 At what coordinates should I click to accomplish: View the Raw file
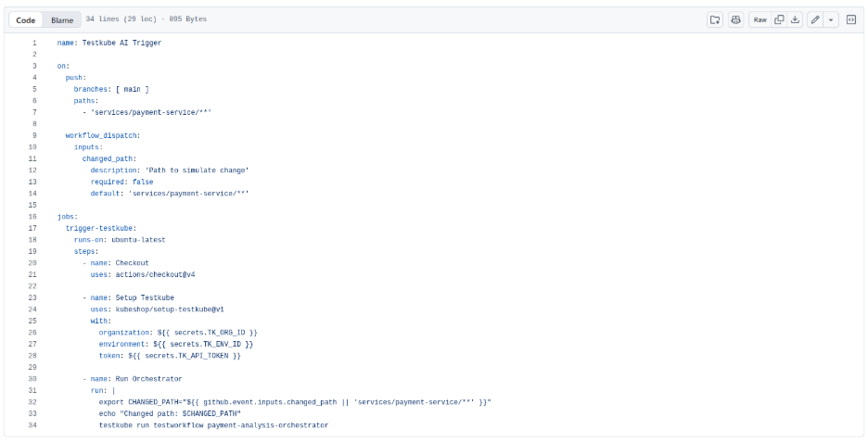tap(760, 19)
